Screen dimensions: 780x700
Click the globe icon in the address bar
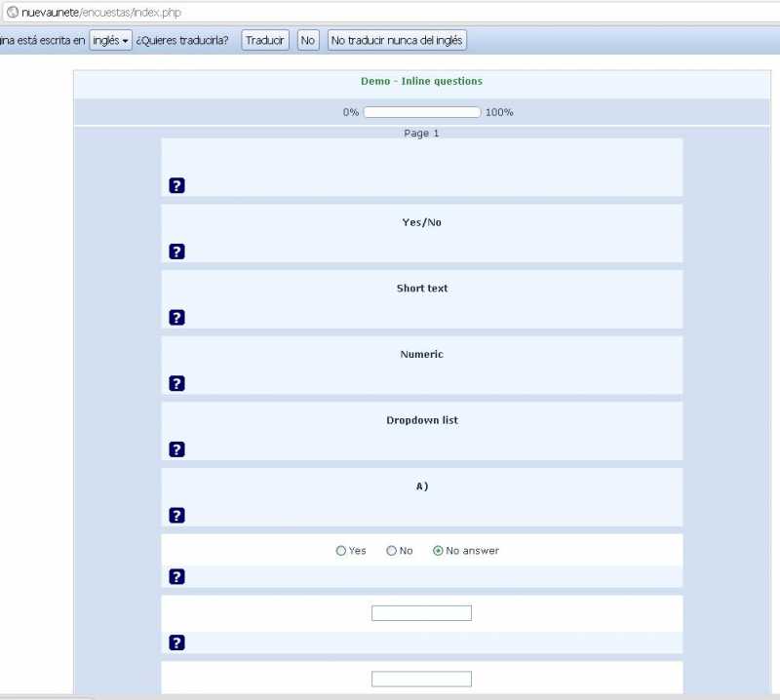[x=12, y=13]
